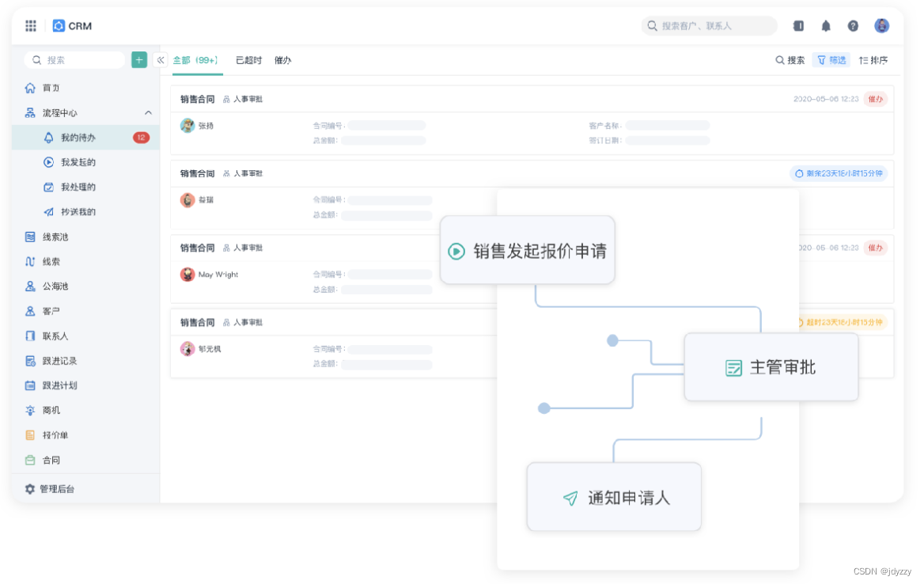Open the address book icon in header
Image resolution: width=924 pixels, height=584 pixels.
(x=798, y=26)
